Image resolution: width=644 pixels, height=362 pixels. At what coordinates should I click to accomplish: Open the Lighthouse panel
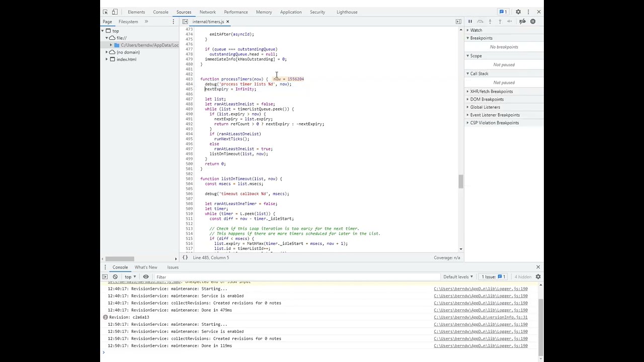tap(347, 12)
